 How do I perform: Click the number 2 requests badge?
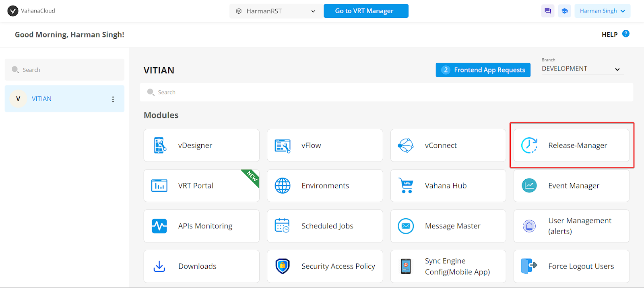(x=446, y=70)
